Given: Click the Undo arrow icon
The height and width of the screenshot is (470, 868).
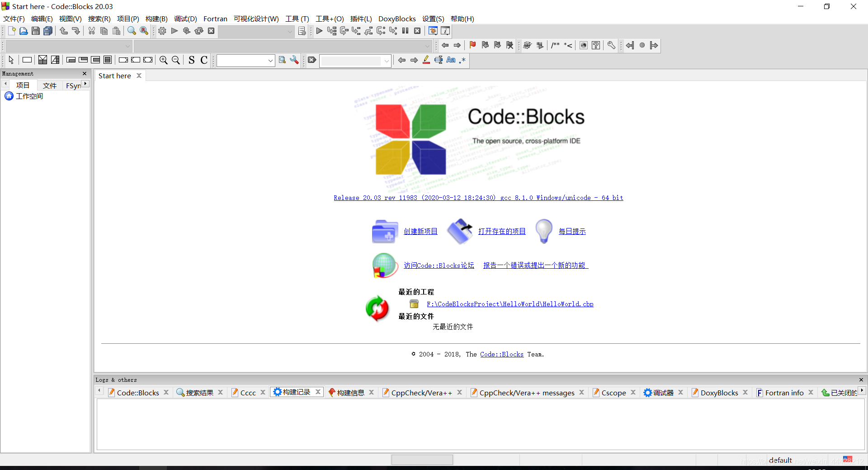Looking at the screenshot, I should coord(64,31).
